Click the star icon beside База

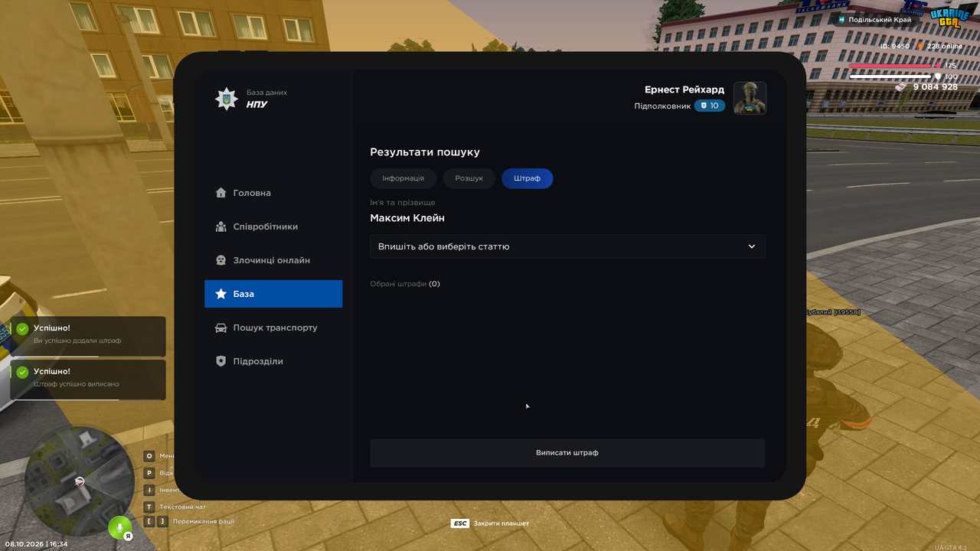(221, 294)
